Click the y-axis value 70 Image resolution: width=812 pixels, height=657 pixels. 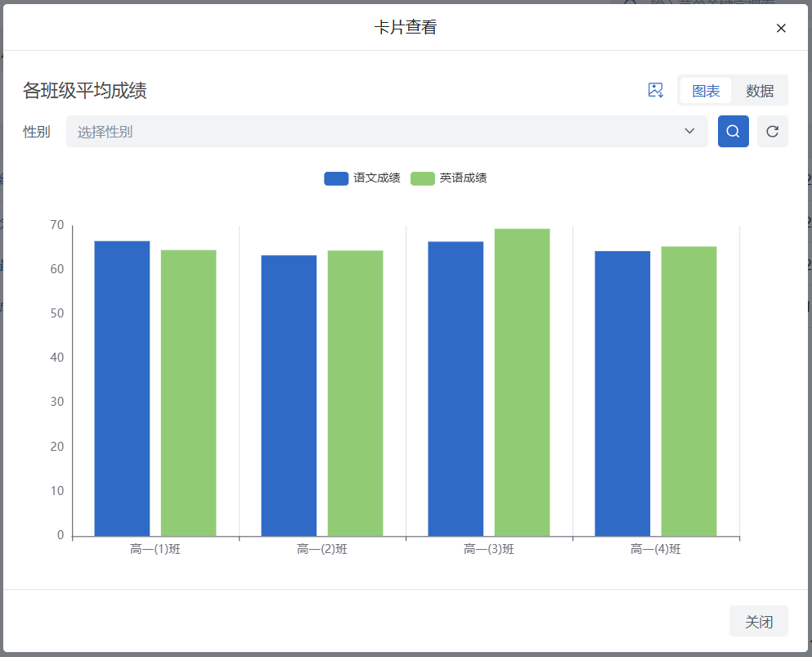point(57,225)
